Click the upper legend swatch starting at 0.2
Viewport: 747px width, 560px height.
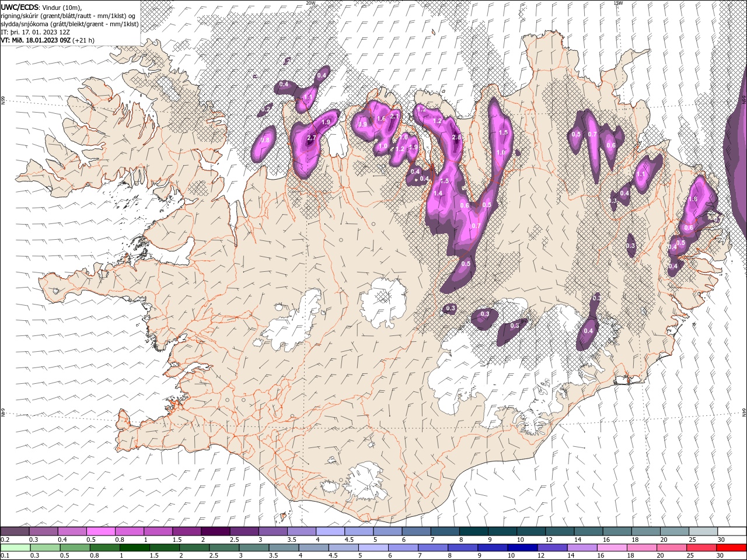pyautogui.click(x=15, y=531)
